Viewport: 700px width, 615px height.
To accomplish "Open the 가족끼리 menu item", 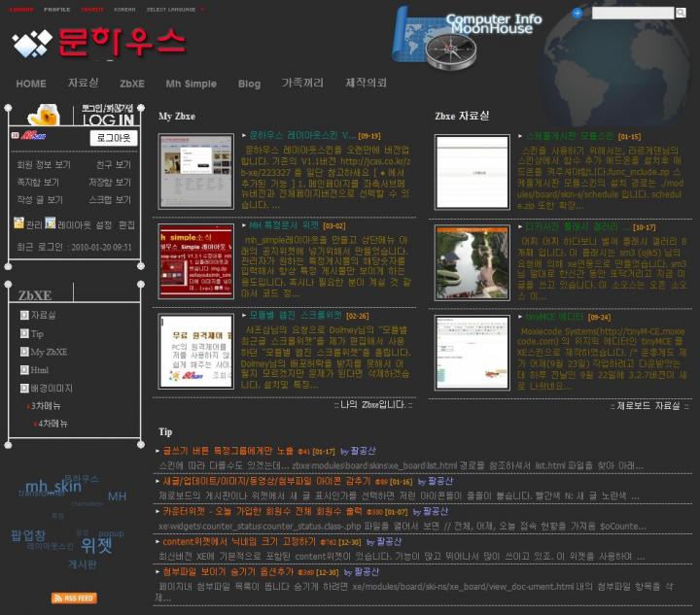I will tap(302, 83).
